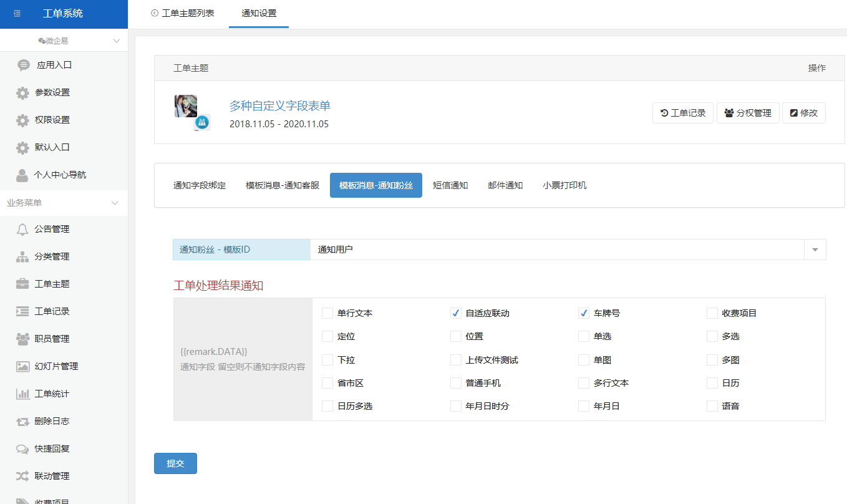Click the bar chart icon for 工单统计
847x504 pixels.
[22, 394]
